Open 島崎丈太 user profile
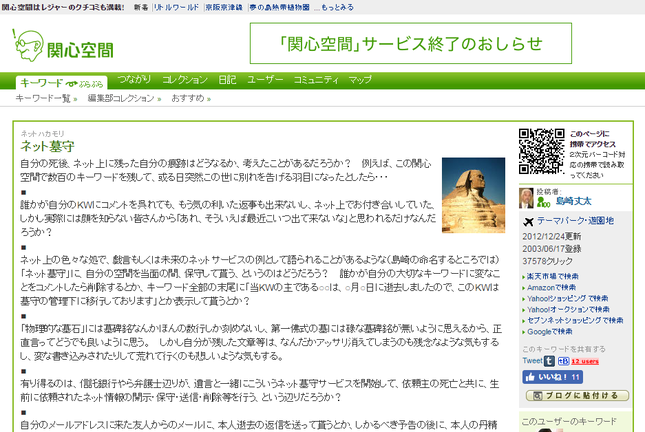 coord(574,201)
